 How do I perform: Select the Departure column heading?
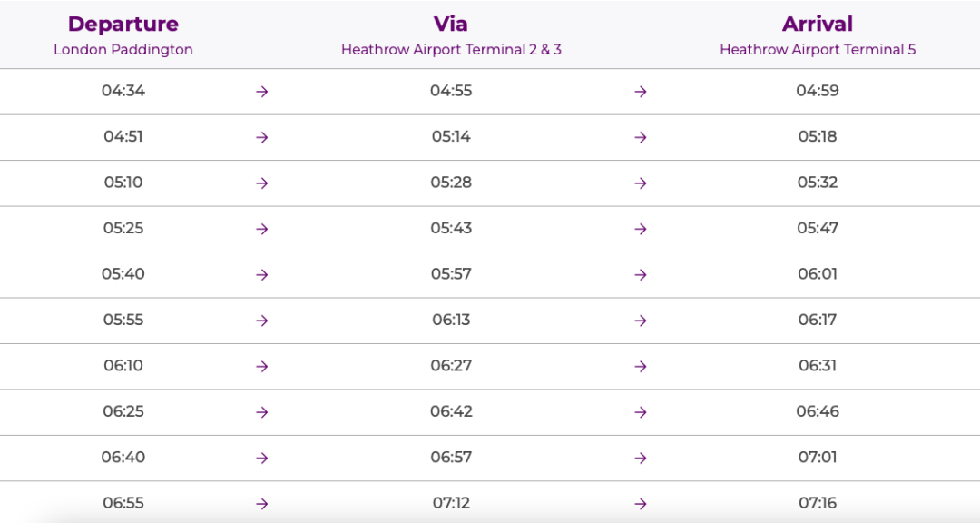pos(123,24)
